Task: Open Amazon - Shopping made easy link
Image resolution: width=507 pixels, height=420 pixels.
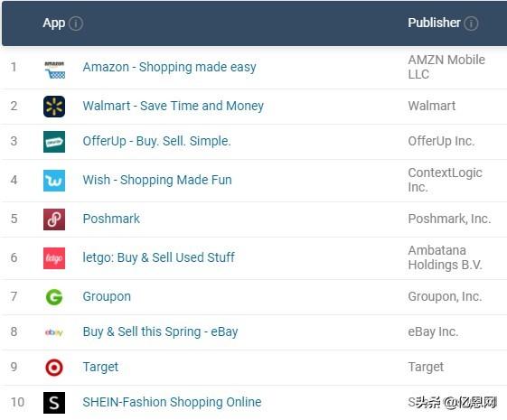Action: (x=169, y=67)
